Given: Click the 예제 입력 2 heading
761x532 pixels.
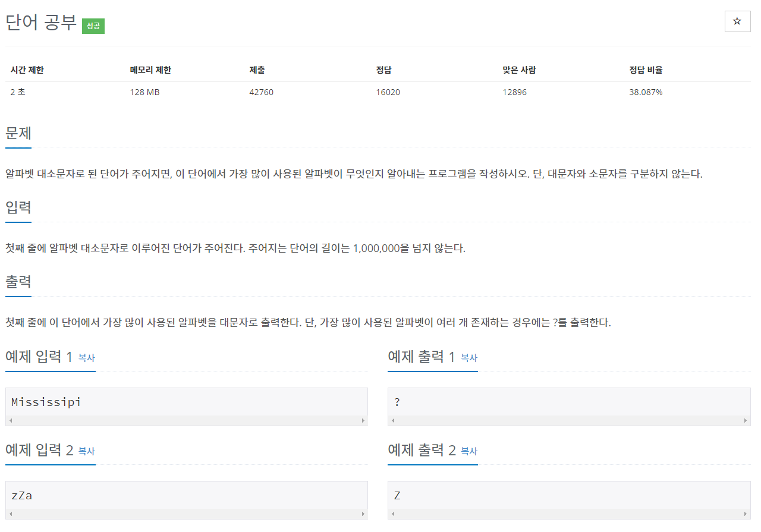Looking at the screenshot, I should [x=39, y=450].
